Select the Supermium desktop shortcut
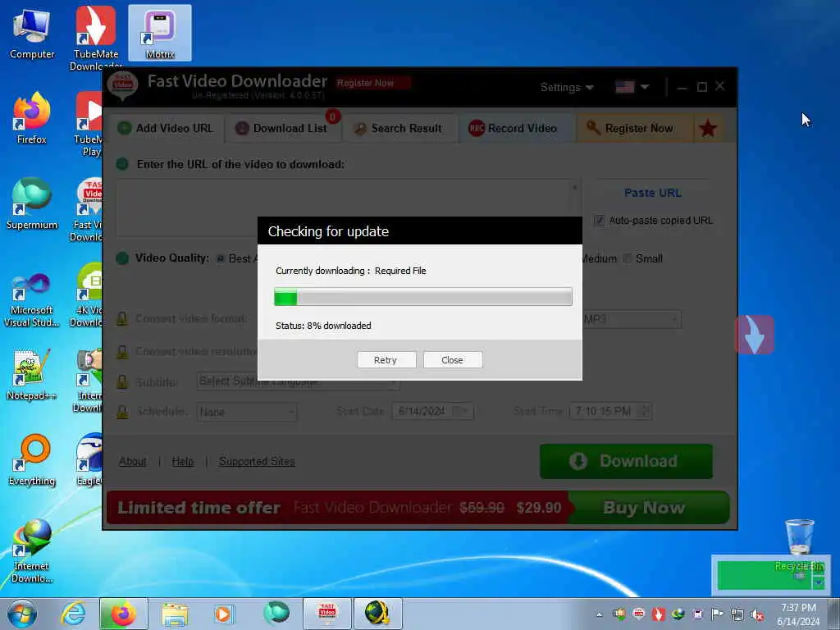This screenshot has width=840, height=630. pyautogui.click(x=32, y=203)
